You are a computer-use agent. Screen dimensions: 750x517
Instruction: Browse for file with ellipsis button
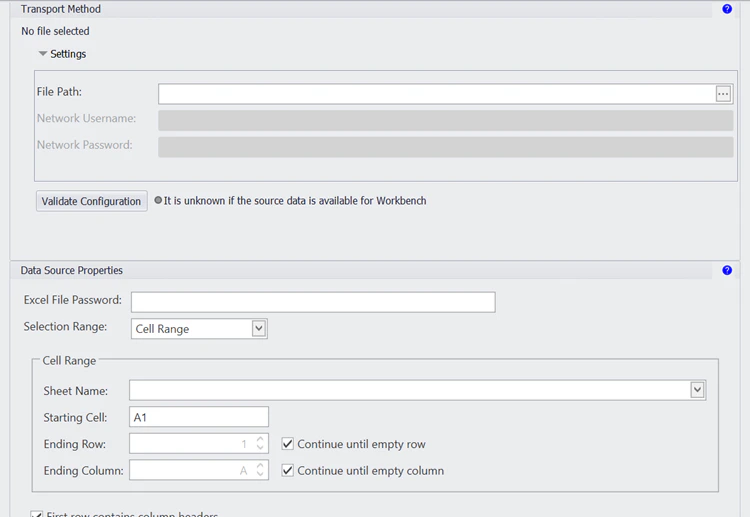coord(723,94)
